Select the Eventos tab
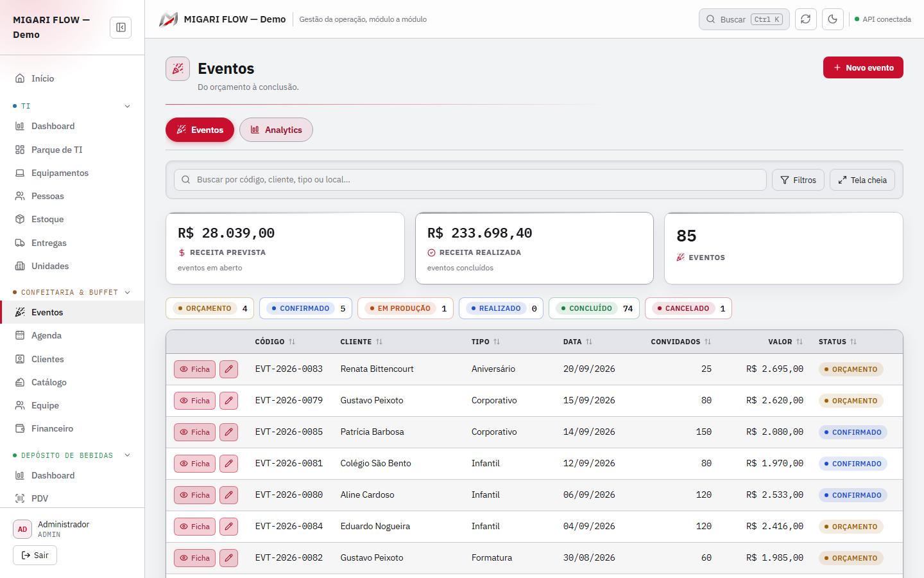 (x=200, y=130)
